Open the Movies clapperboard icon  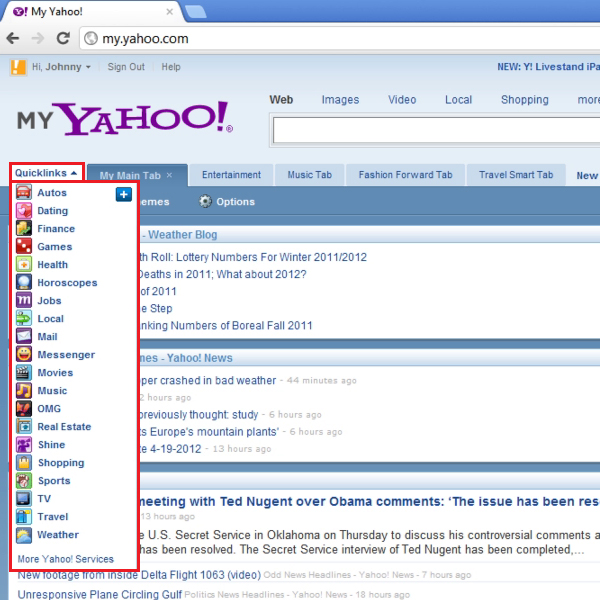24,372
